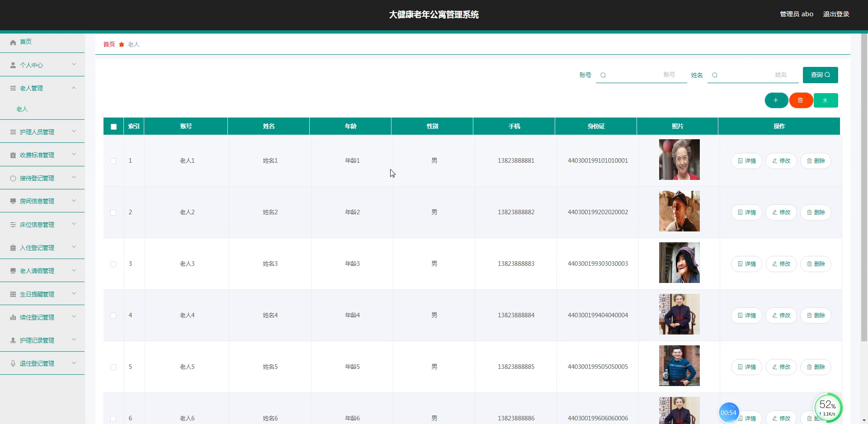
Task: Click 修改 for row 老人5
Action: pos(781,367)
